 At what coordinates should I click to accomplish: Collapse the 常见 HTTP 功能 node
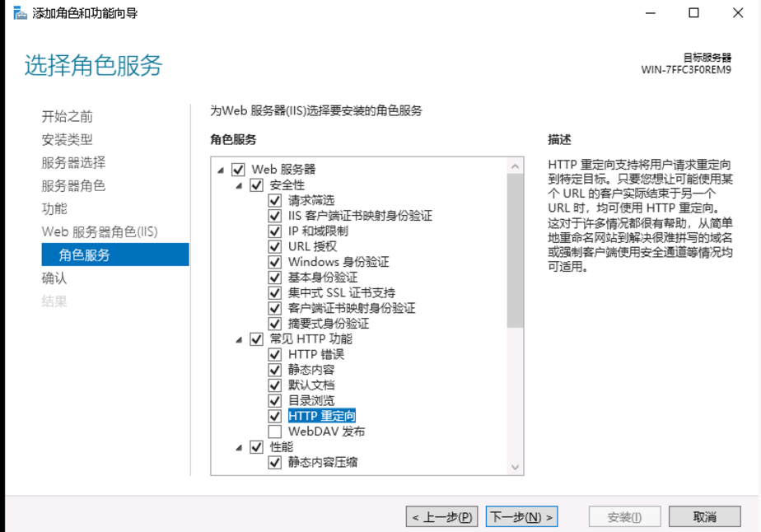click(239, 339)
